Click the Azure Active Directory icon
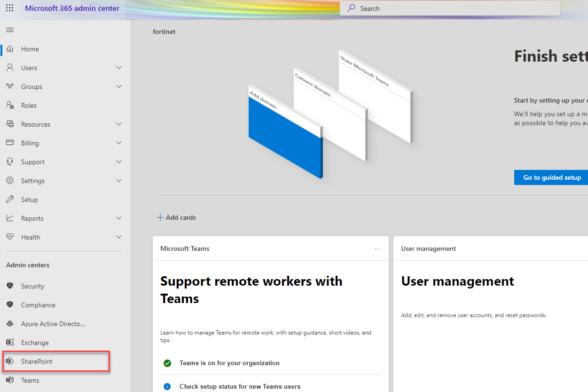 [10, 324]
